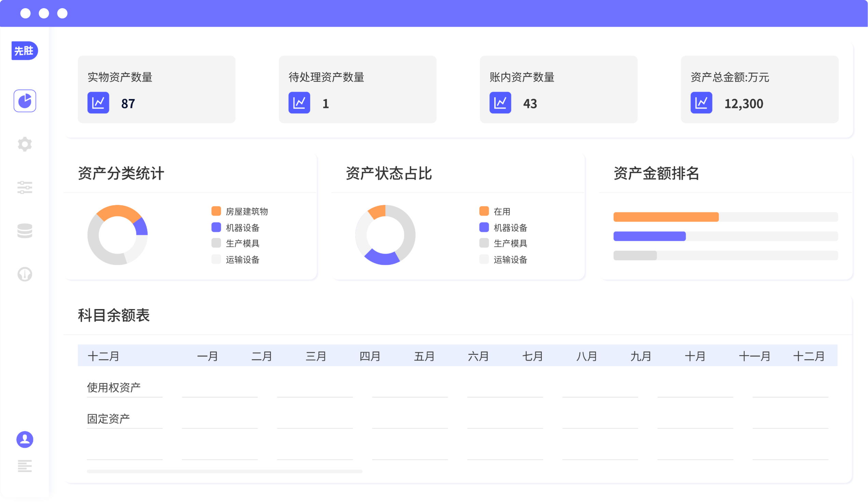Click the sliders filter icon in sidebar
This screenshot has width=868, height=502.
(25, 187)
